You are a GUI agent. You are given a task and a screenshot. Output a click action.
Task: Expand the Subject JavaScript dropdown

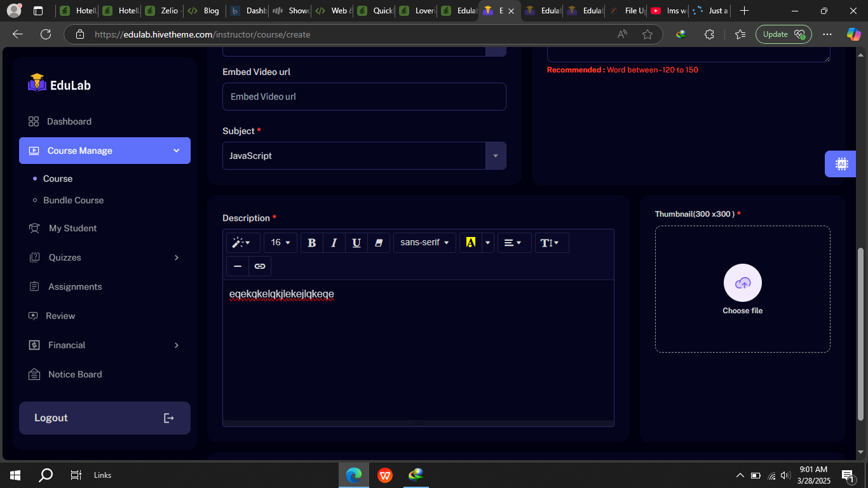click(495, 156)
